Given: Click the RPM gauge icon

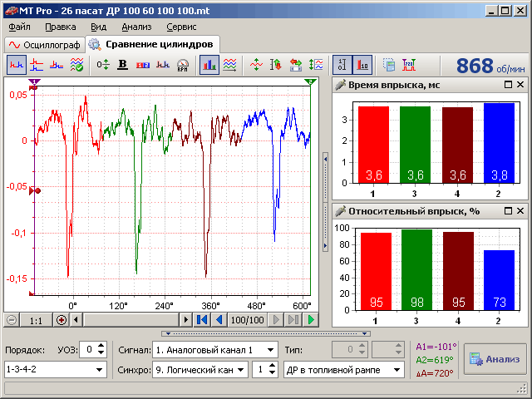Looking at the screenshot, I should point(183,65).
